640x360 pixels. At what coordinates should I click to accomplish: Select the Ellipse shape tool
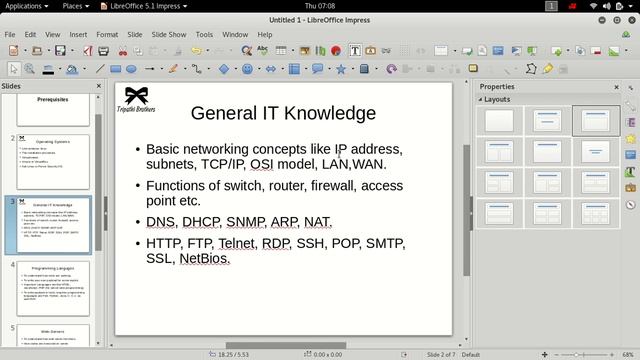coord(131,69)
